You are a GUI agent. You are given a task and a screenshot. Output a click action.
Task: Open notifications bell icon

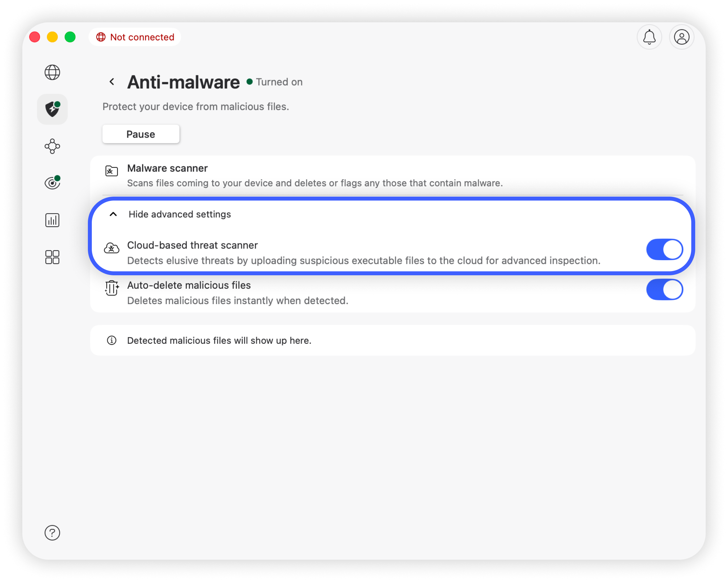(x=649, y=37)
